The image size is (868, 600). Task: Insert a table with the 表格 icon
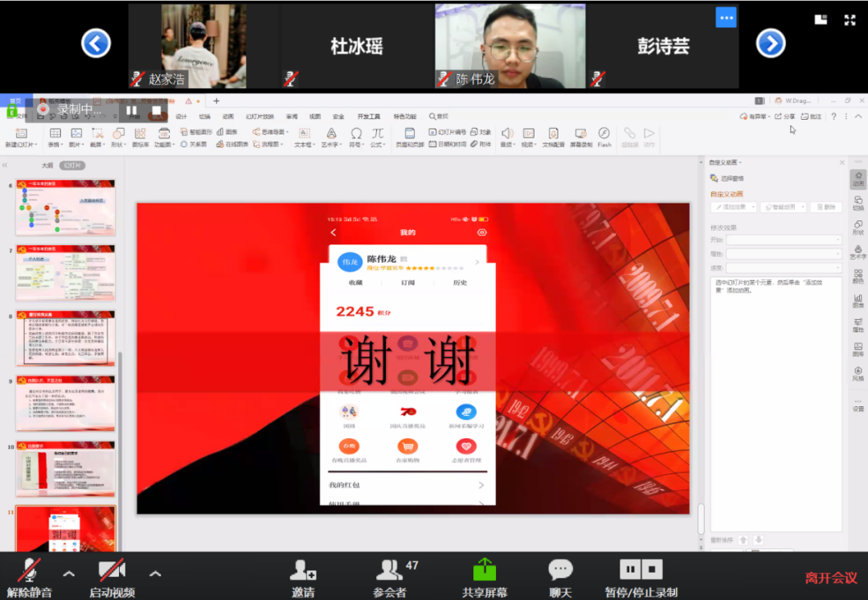click(x=54, y=134)
